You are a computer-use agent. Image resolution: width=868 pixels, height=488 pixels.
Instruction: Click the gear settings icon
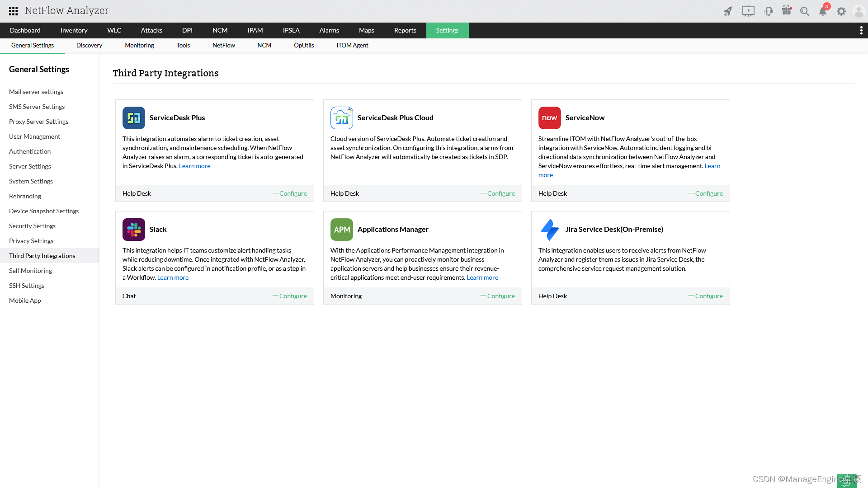click(x=841, y=11)
